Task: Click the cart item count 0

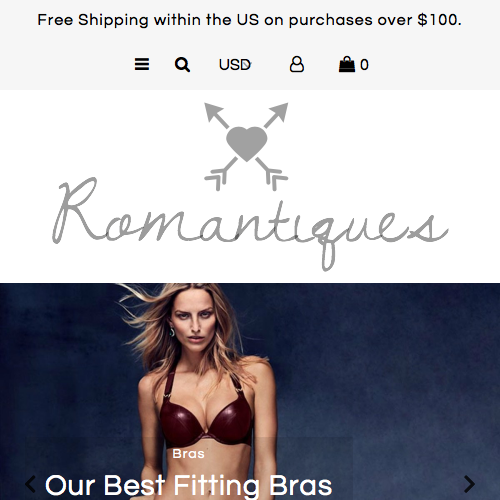Action: pyautogui.click(x=364, y=65)
